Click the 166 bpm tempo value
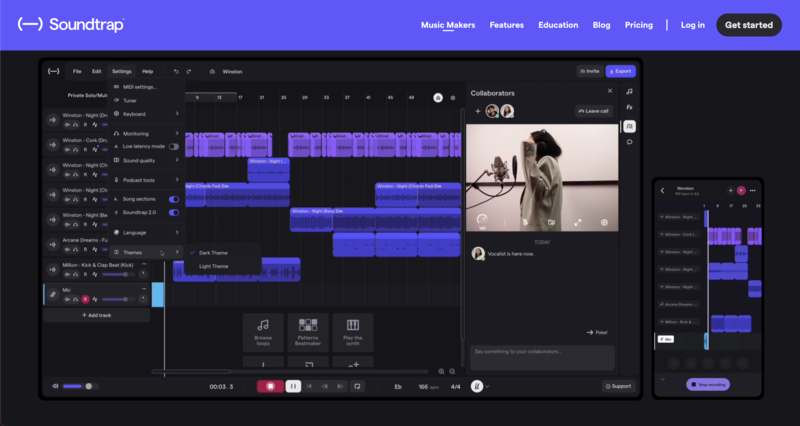Viewport: 800px width, 426px height. (x=429, y=387)
